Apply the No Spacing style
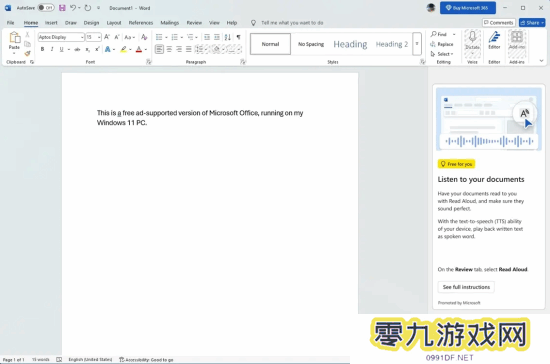This screenshot has height=364, width=550. tap(311, 44)
